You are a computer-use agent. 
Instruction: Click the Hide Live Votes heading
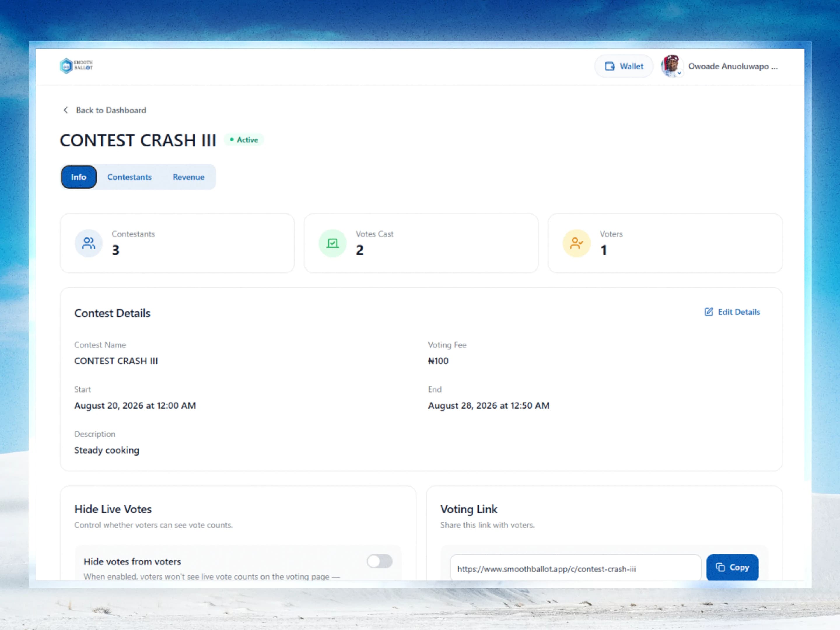tap(113, 509)
